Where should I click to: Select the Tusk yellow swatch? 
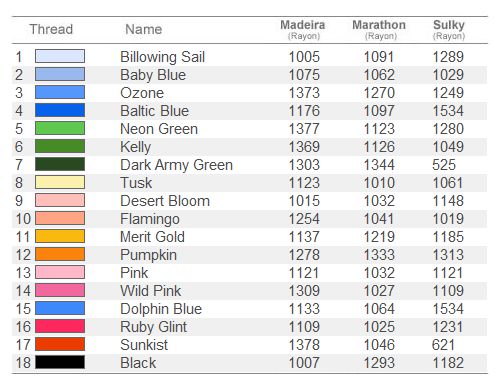60,182
